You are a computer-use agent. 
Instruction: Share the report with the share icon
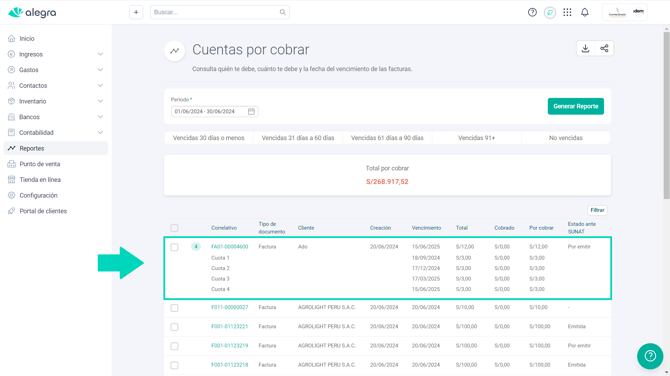(x=604, y=48)
